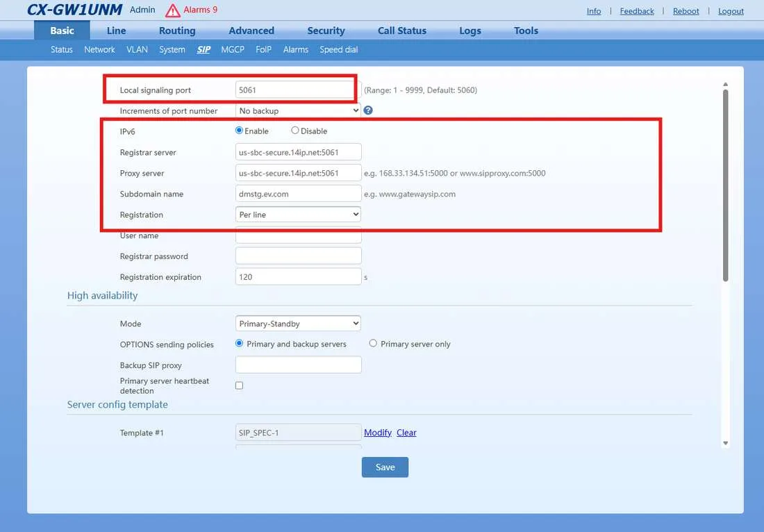The image size is (764, 532).
Task: Click the Logout link
Action: [731, 10]
